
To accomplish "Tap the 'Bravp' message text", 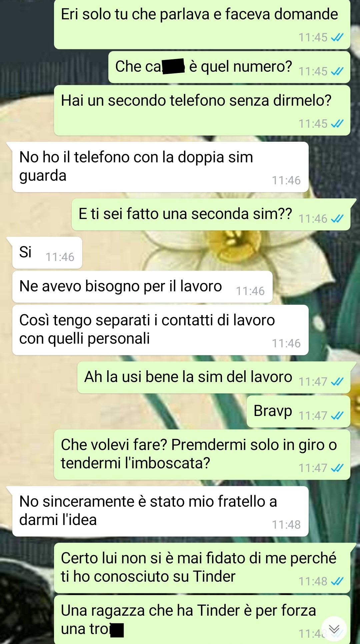I will pos(273,411).
